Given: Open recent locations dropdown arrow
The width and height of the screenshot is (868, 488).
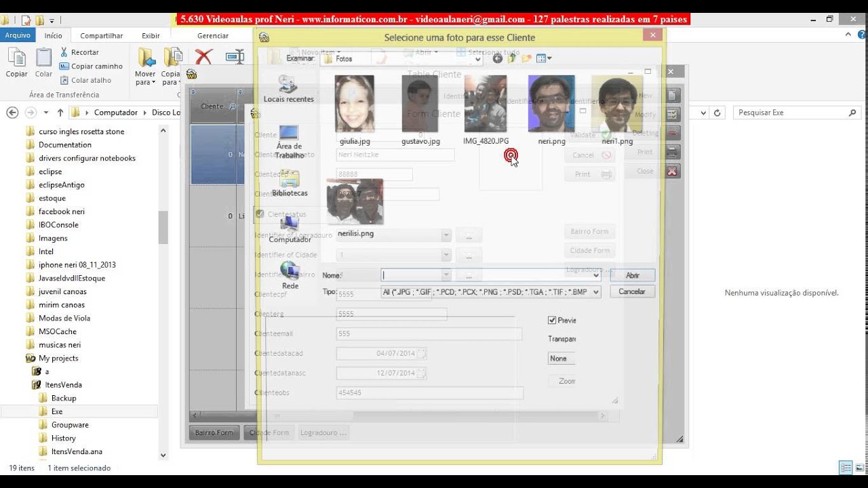Looking at the screenshot, I should [x=46, y=113].
